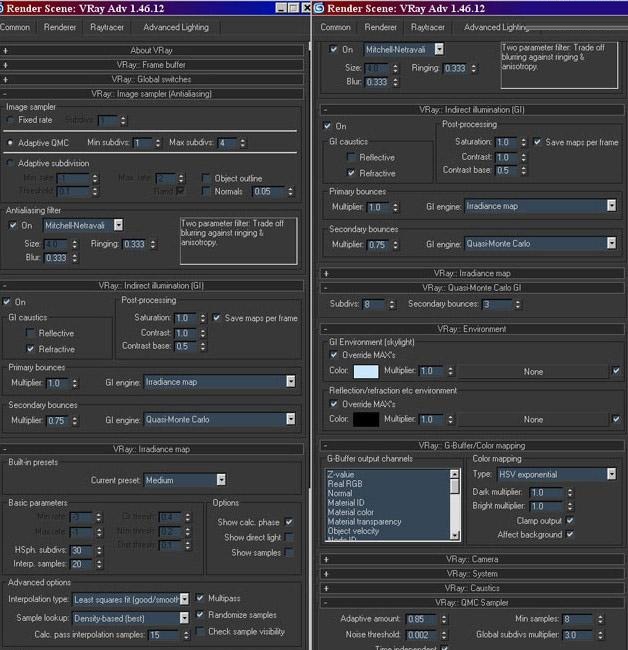Toggle Antialiasing filter On in left window

click(x=13, y=226)
